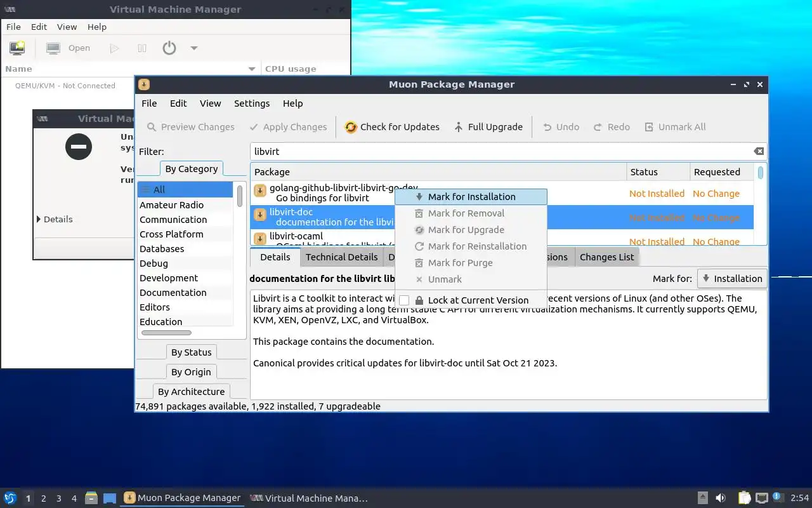Click the Apply Changes toolbar button

tap(288, 127)
